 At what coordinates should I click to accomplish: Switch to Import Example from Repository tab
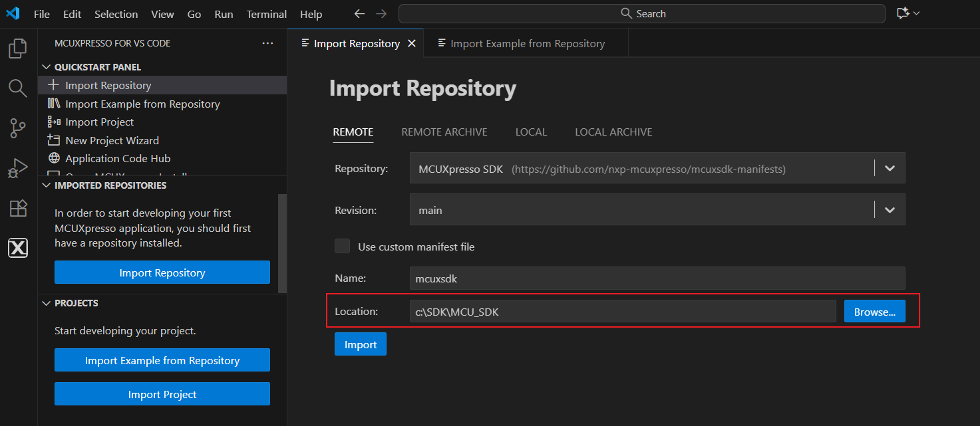[527, 43]
